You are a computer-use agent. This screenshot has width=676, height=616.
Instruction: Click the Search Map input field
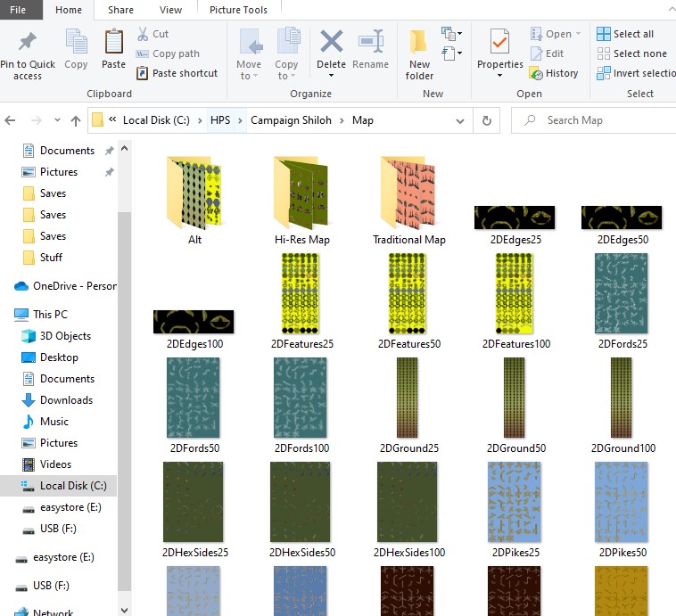(x=593, y=120)
